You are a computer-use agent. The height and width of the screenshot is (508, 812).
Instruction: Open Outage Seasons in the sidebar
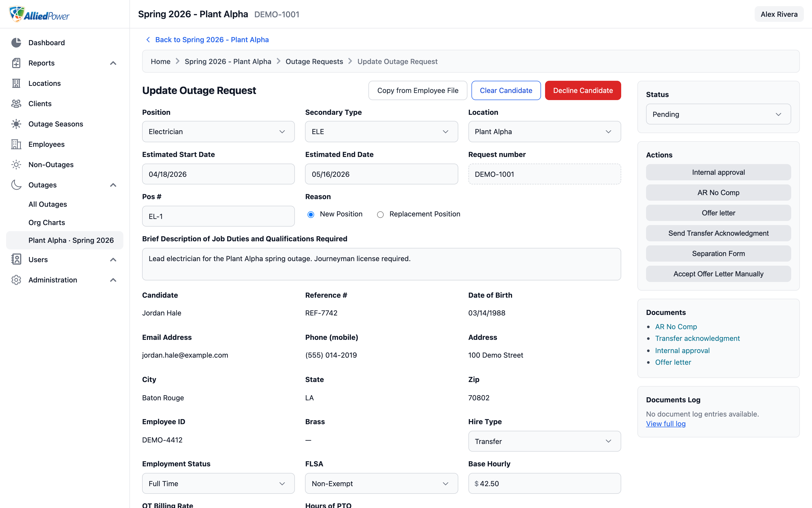pyautogui.click(x=65, y=124)
